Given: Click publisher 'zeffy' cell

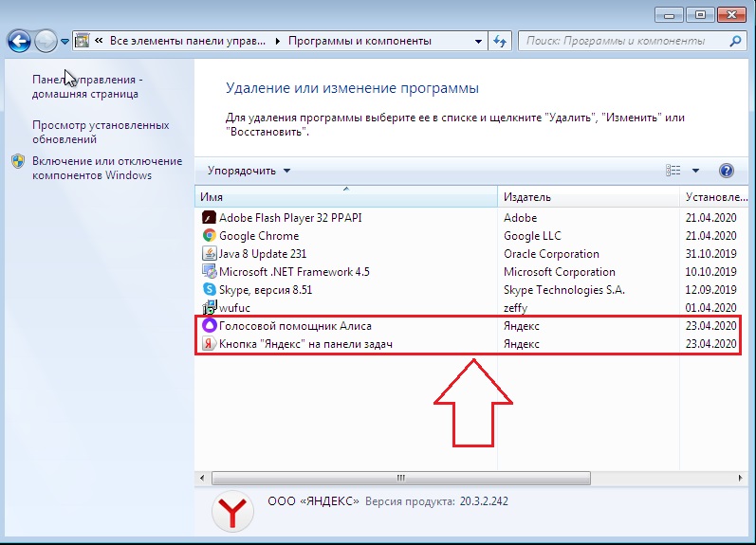Looking at the screenshot, I should coord(515,308).
